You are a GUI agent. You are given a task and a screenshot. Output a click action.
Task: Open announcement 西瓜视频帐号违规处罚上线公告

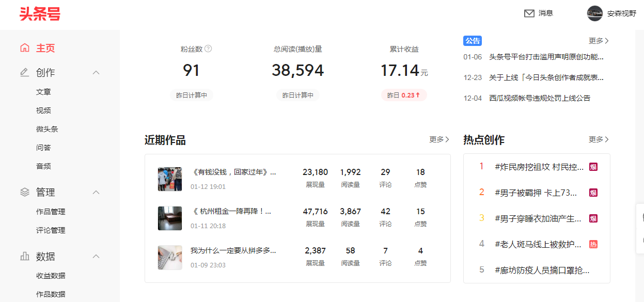(540, 98)
